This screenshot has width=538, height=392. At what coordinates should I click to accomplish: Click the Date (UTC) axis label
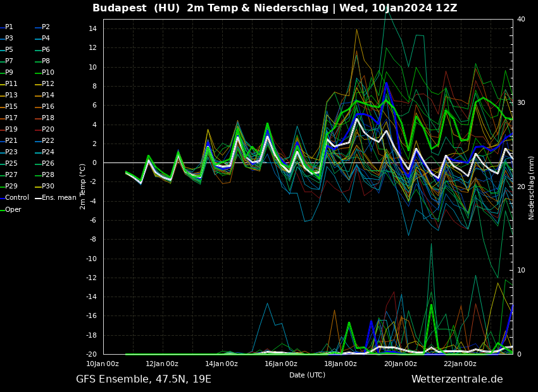[x=307, y=375]
